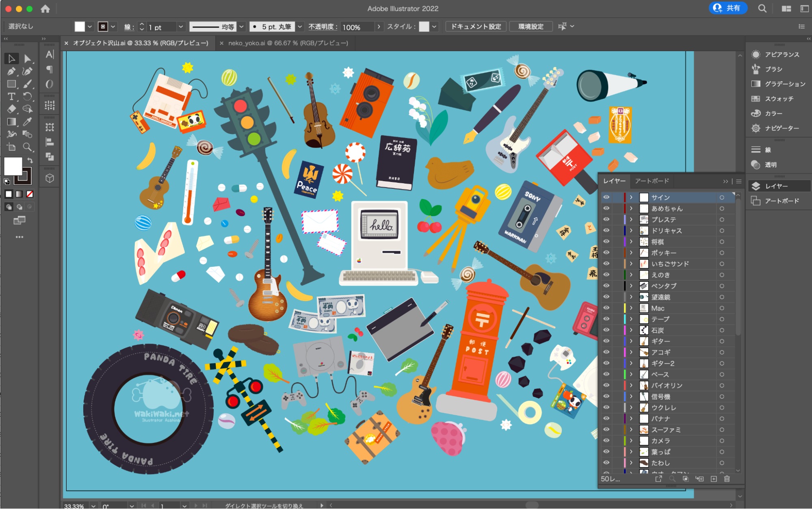Open the search icon in title bar
The height and width of the screenshot is (509, 812).
(762, 9)
